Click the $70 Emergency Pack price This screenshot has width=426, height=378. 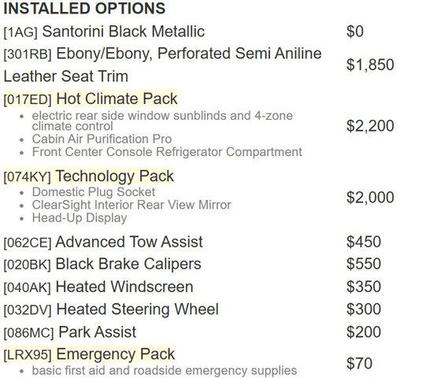[x=359, y=363]
